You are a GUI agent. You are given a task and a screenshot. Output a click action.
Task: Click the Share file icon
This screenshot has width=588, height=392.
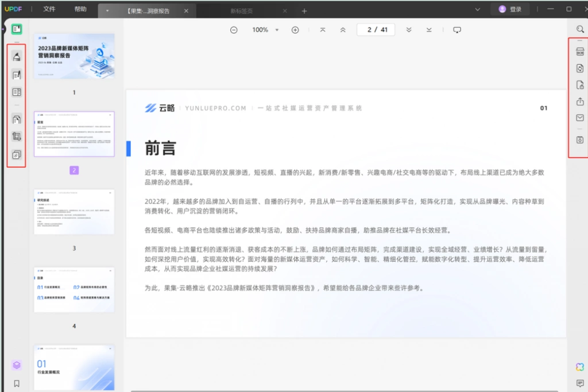click(580, 102)
